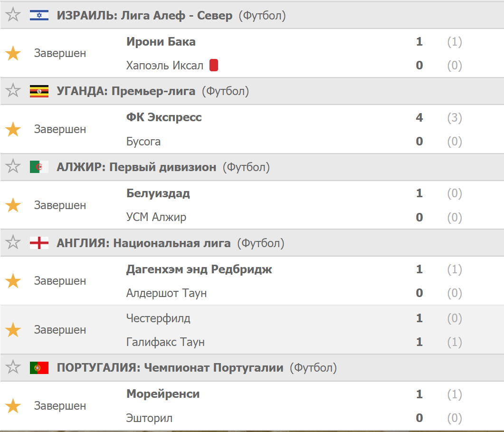Toggle favorite star for Uganda Premier League

tap(13, 91)
